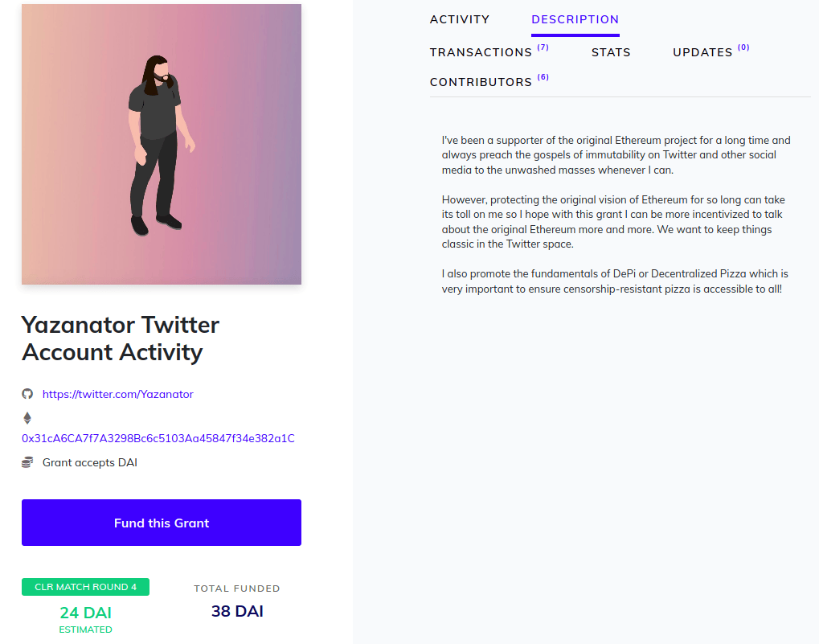Open the Transactions tab
This screenshot has width=819, height=644.
[481, 52]
